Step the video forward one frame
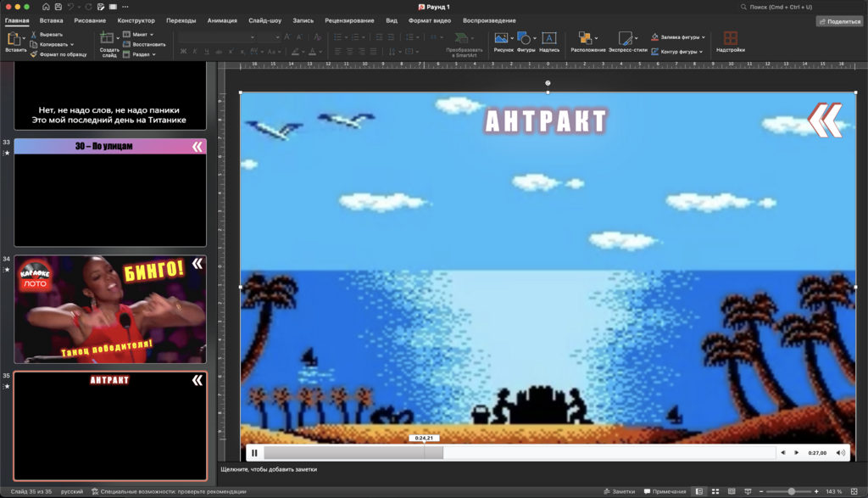868x498 pixels. (x=796, y=452)
